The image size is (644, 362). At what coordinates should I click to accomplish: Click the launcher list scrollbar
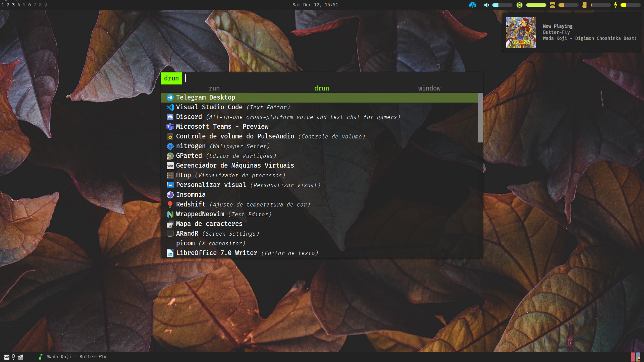click(480, 118)
